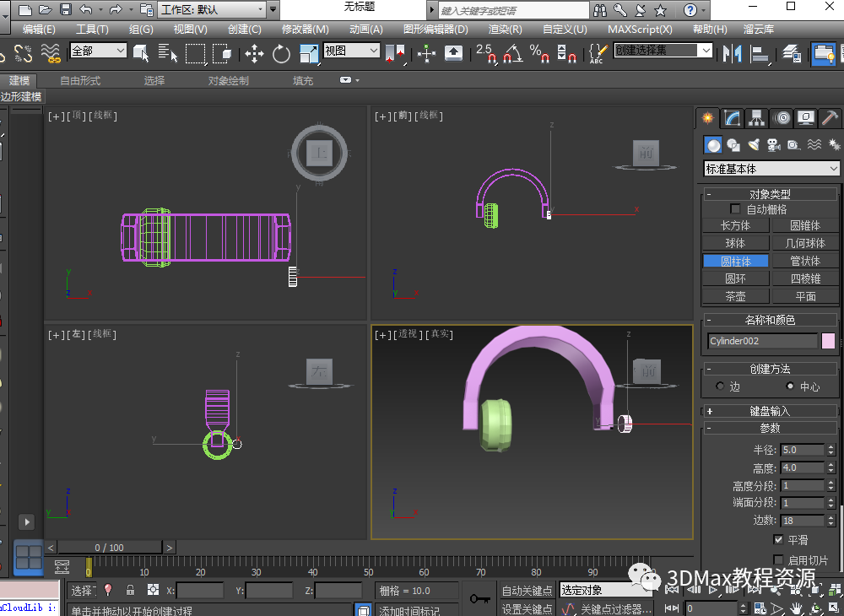
Task: Select the Move tool in toolbar
Action: click(254, 54)
